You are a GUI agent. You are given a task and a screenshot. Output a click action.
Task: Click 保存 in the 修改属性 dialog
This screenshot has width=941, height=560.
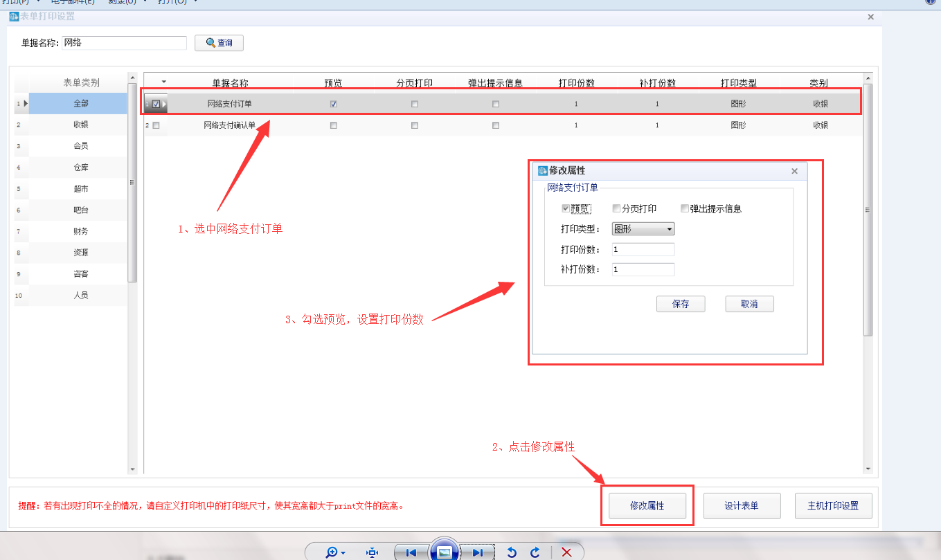pyautogui.click(x=681, y=304)
